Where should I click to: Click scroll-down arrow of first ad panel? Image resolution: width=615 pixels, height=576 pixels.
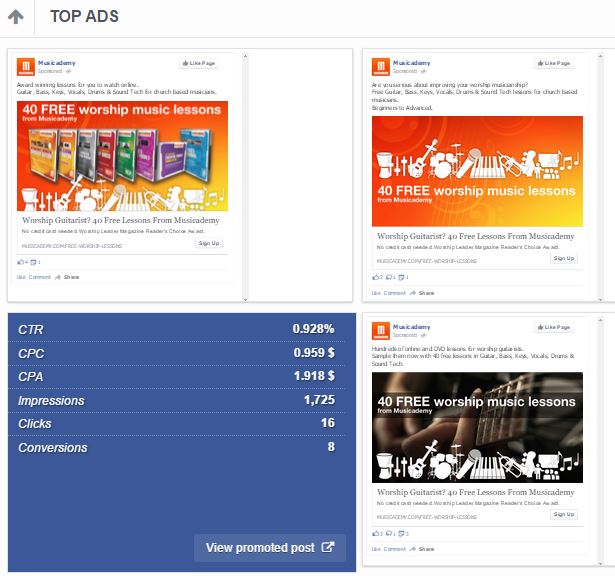point(245,300)
